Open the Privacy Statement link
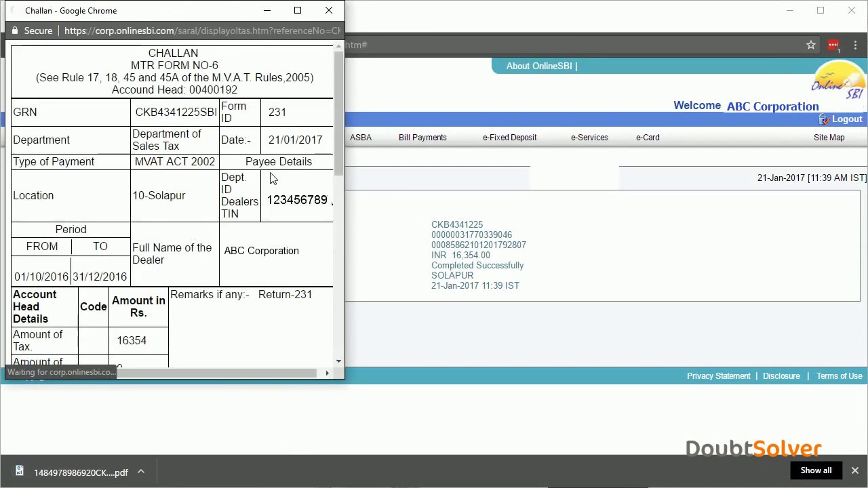The height and width of the screenshot is (488, 868). click(719, 376)
